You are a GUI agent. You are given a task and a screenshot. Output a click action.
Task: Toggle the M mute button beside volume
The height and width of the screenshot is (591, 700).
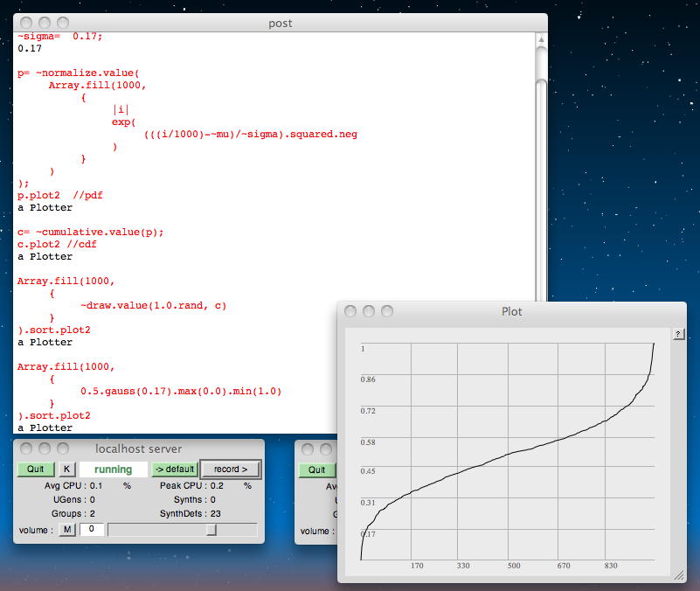pos(67,530)
